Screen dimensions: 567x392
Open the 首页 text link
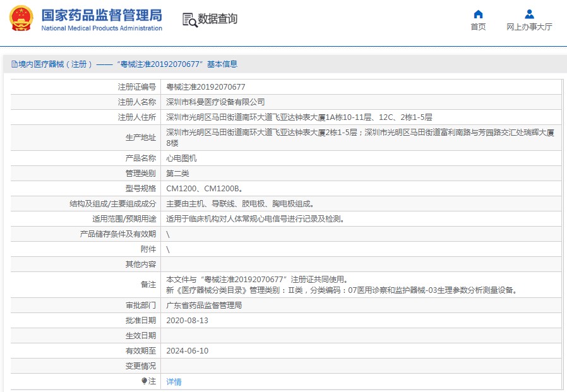coord(478,27)
